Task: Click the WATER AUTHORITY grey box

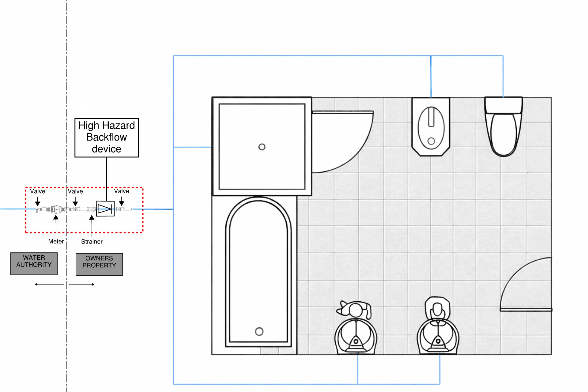Action: [x=34, y=264]
